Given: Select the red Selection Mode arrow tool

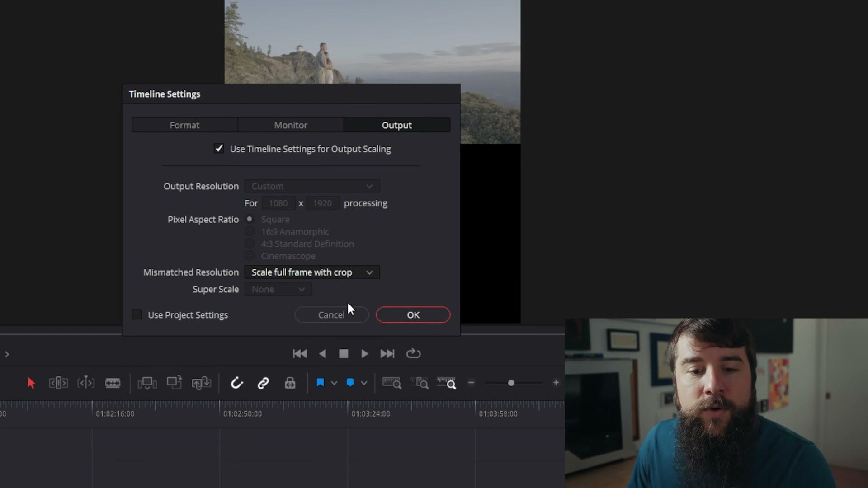Looking at the screenshot, I should tap(31, 383).
